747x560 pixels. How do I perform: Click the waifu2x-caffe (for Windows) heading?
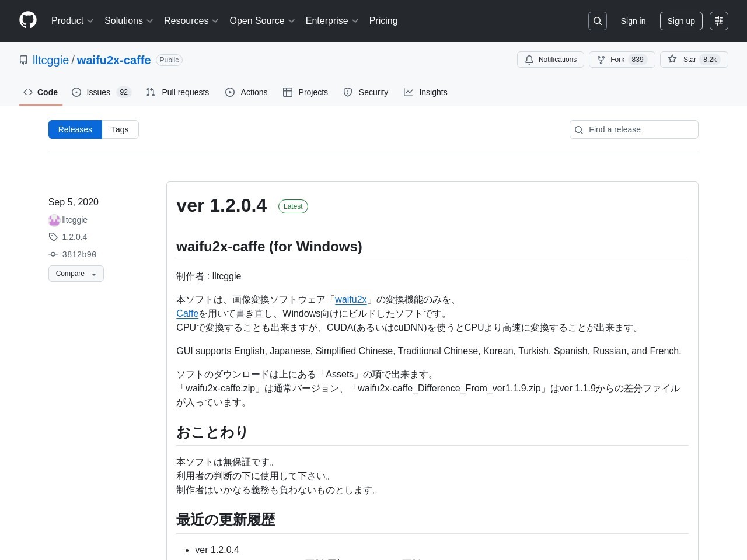pyautogui.click(x=269, y=247)
